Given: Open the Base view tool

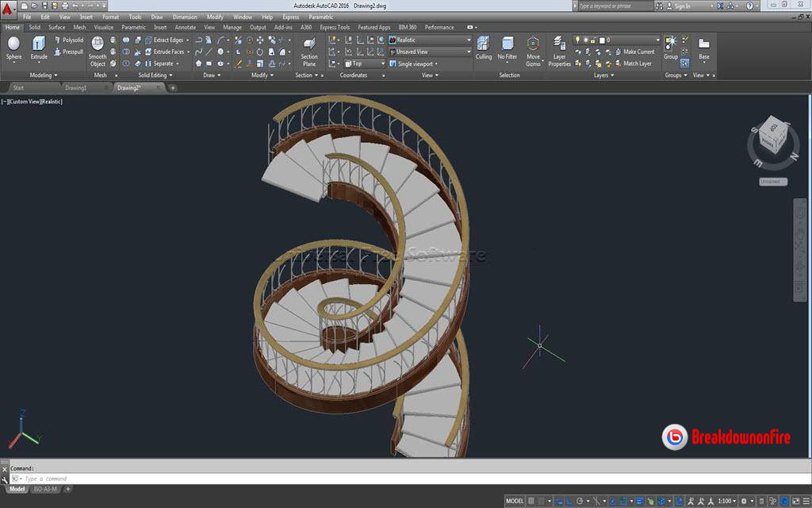Looking at the screenshot, I should click(x=704, y=48).
